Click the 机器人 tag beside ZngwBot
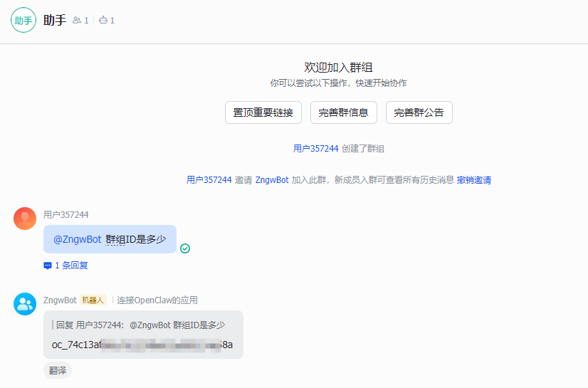The height and width of the screenshot is (388, 588). coord(93,300)
